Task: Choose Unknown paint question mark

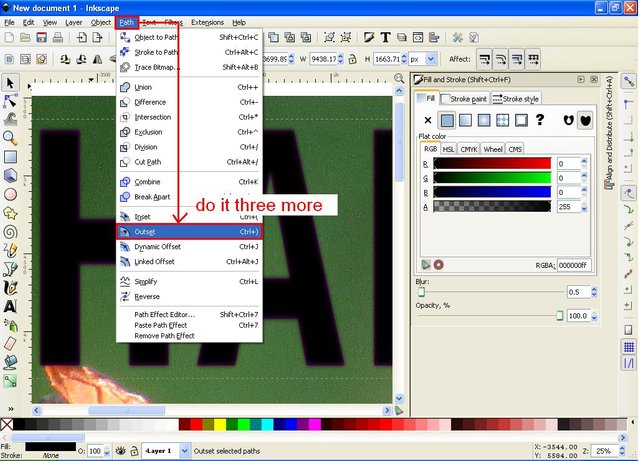Action: (x=540, y=120)
